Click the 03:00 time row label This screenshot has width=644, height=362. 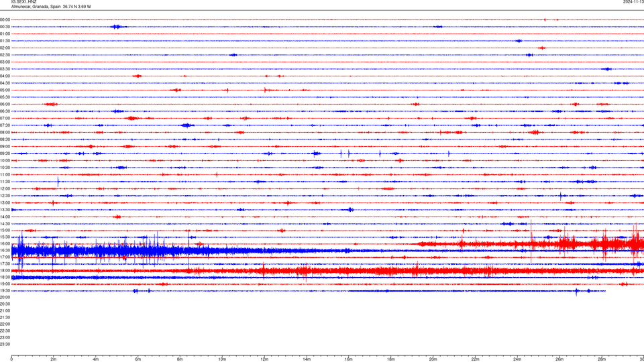5,62
